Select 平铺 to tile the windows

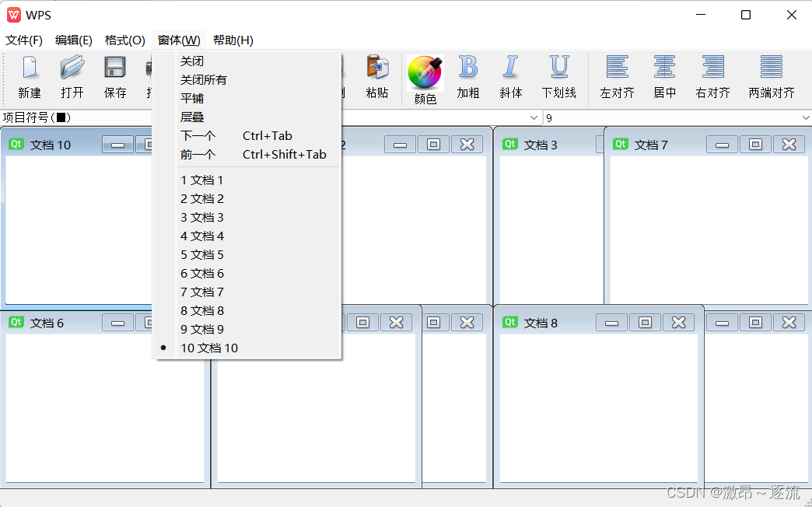[193, 98]
